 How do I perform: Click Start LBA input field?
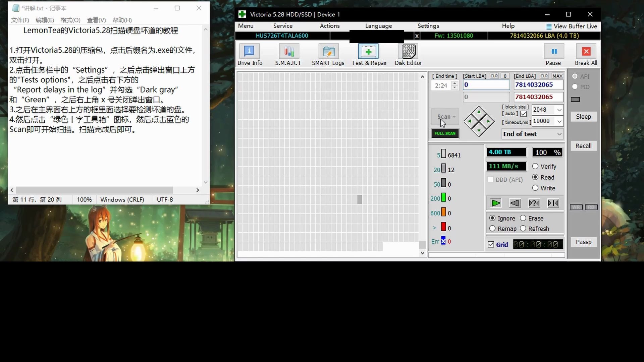tap(486, 85)
